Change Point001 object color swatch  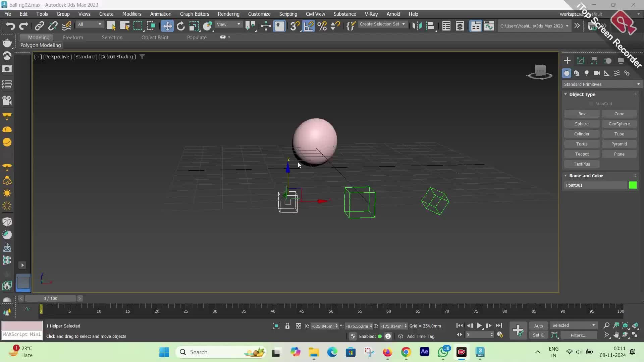point(633,185)
